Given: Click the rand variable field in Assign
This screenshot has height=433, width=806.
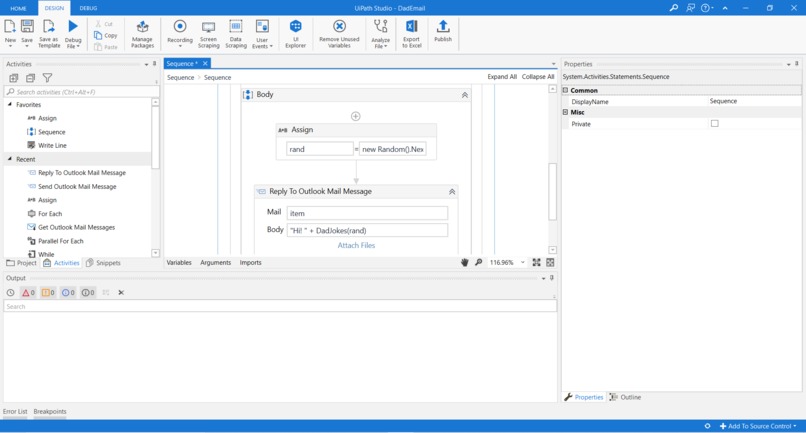Looking at the screenshot, I should coord(320,149).
